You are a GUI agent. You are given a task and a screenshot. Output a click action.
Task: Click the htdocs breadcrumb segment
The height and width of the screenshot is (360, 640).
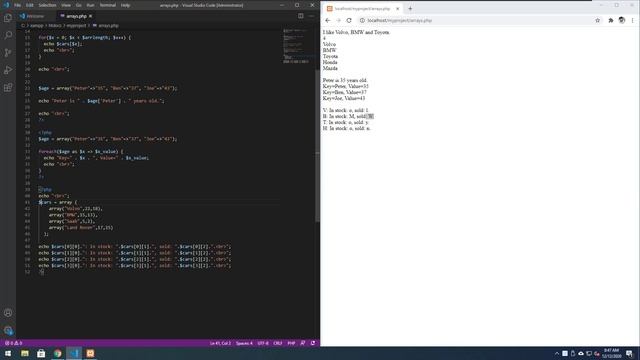pos(55,25)
